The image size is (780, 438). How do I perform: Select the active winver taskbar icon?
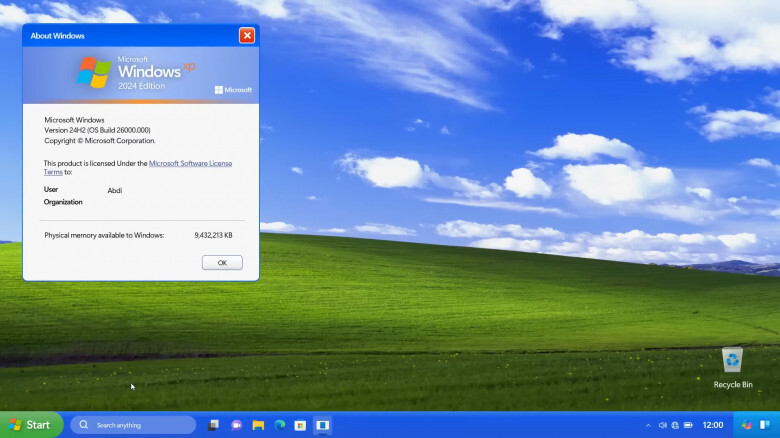tap(322, 425)
